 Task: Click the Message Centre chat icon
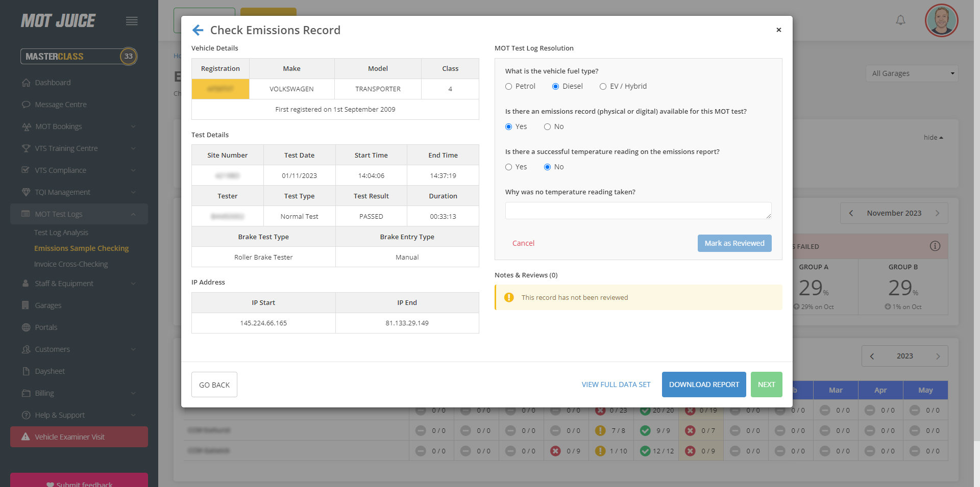tap(26, 105)
